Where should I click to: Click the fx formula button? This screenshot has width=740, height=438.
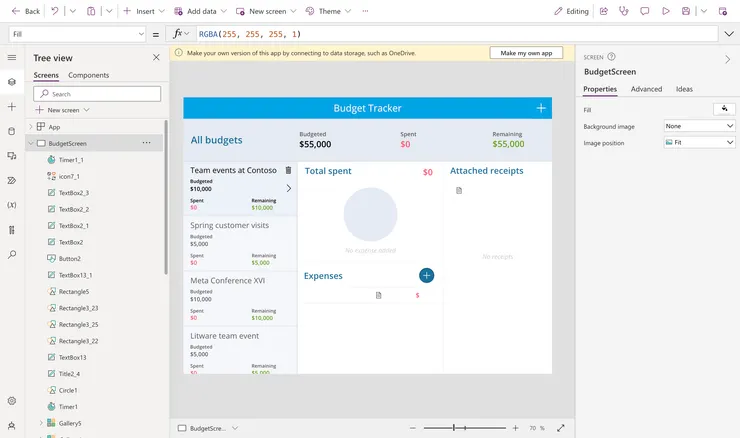[181, 34]
